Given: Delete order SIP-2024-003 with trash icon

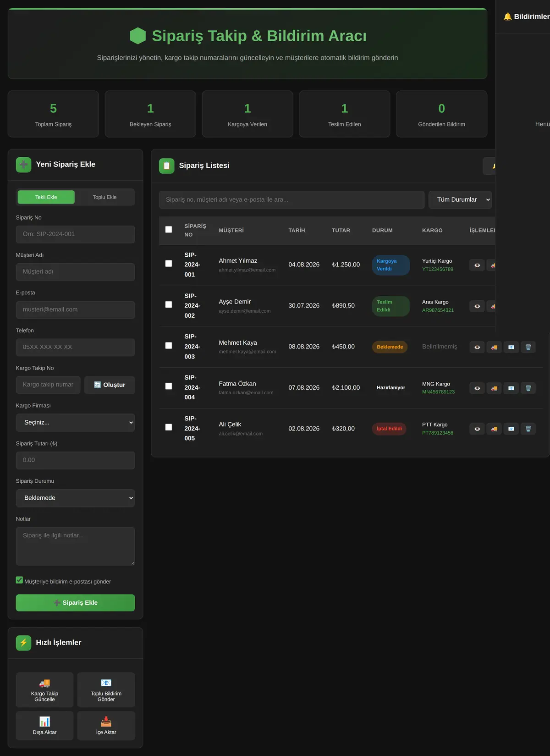Looking at the screenshot, I should click(528, 347).
